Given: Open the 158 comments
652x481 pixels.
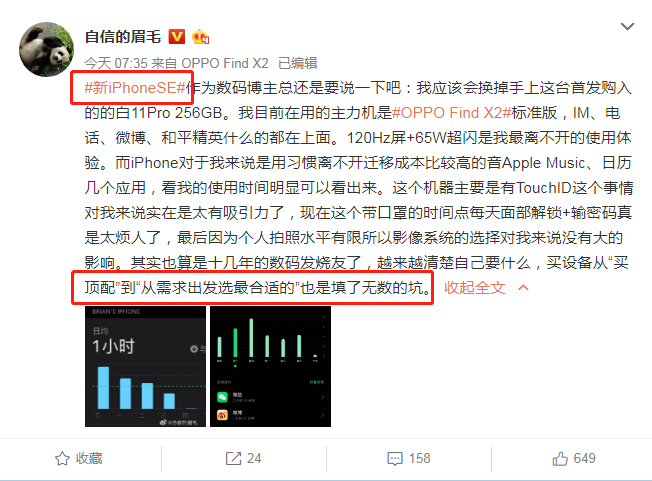Looking at the screenshot, I should (420, 459).
